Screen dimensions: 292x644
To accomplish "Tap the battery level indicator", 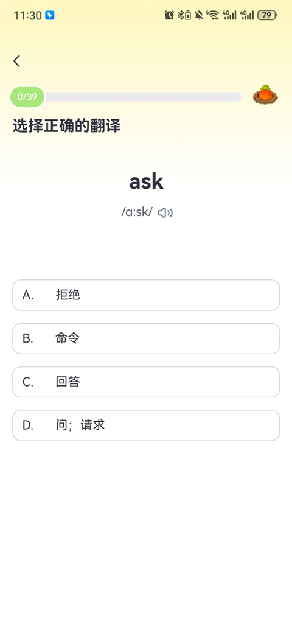I will [x=267, y=16].
